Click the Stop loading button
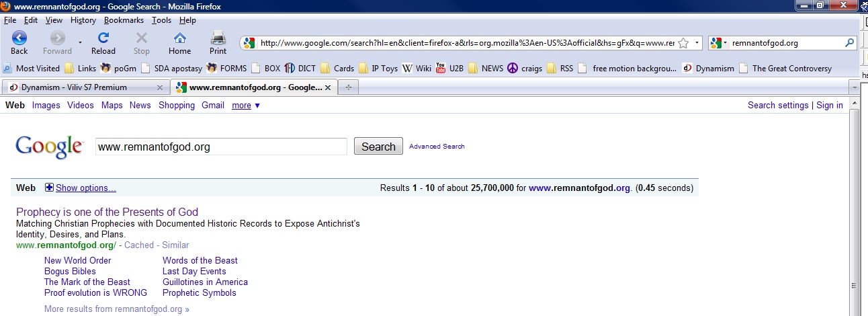The image size is (868, 316). pyautogui.click(x=142, y=43)
